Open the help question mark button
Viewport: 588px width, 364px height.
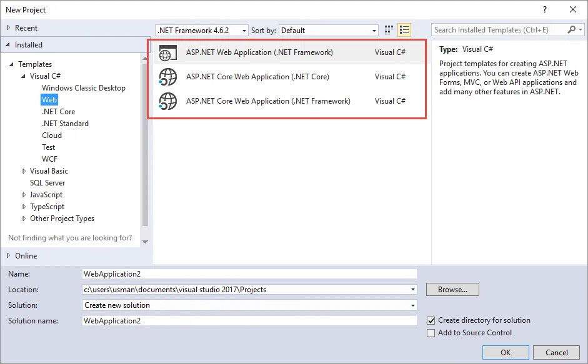tap(545, 10)
